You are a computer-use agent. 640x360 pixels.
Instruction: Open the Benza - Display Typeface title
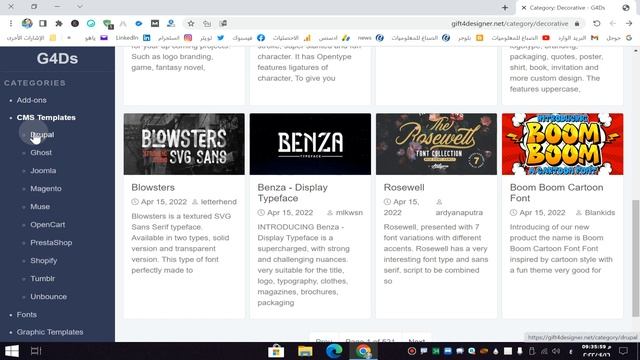point(292,193)
